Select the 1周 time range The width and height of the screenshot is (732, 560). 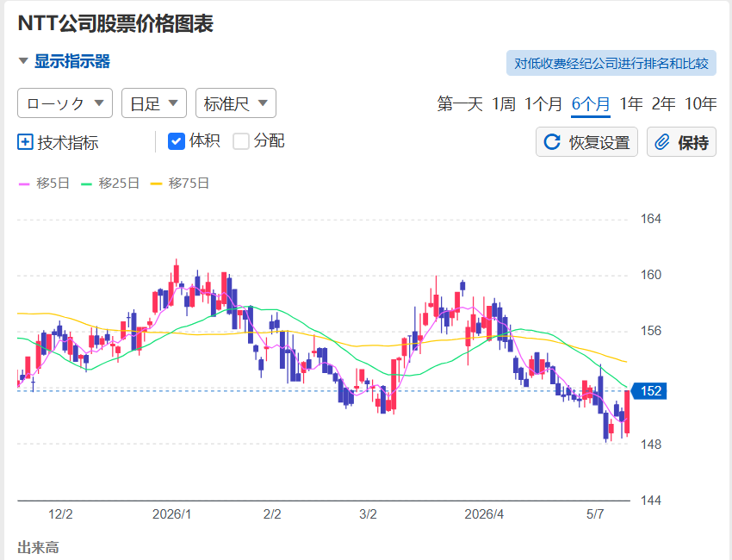pos(503,103)
